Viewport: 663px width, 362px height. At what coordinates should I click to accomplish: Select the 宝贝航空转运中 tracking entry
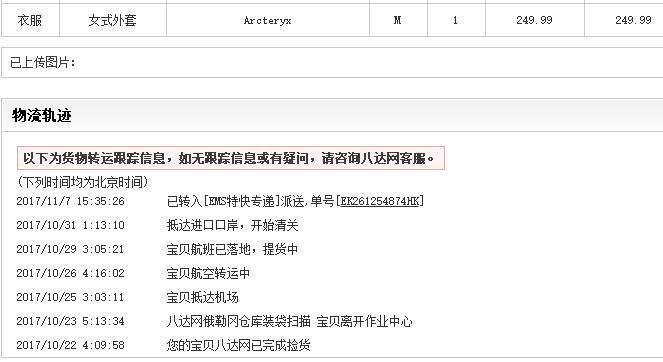point(208,273)
